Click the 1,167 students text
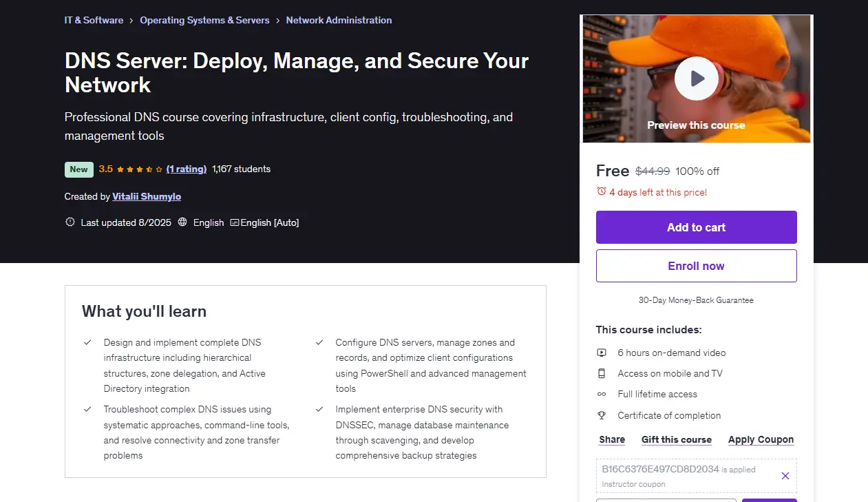Viewport: 868px width, 502px height. point(242,169)
